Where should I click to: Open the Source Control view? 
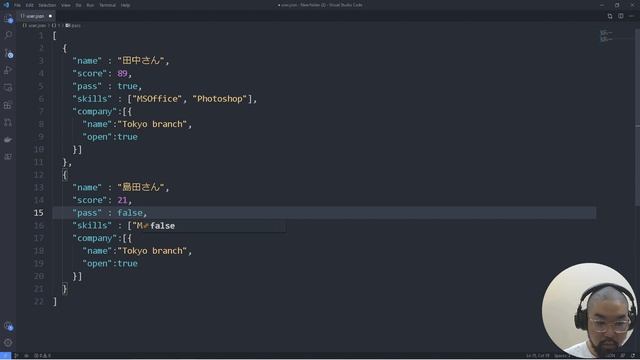click(8, 53)
